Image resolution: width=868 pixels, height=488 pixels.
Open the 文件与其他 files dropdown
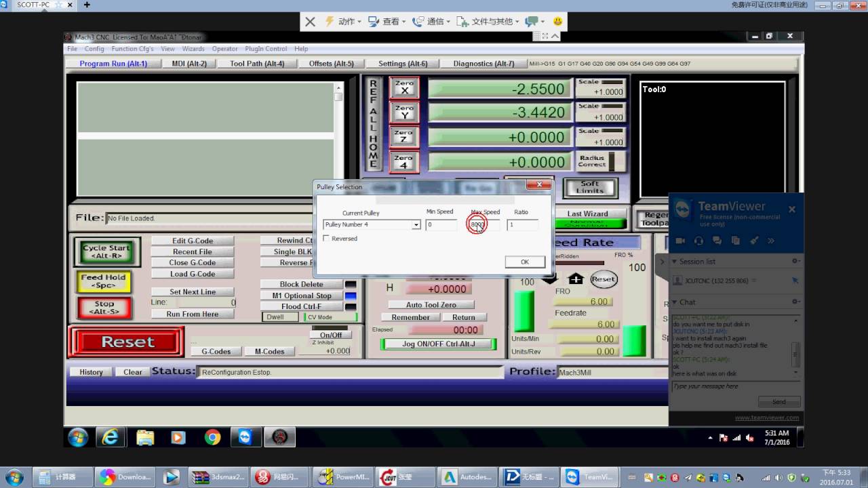pos(489,22)
